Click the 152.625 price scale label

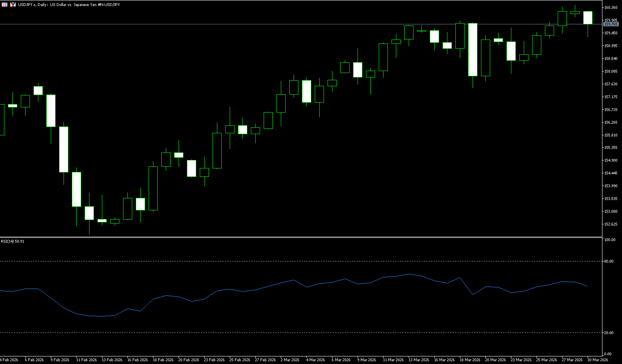(611, 224)
